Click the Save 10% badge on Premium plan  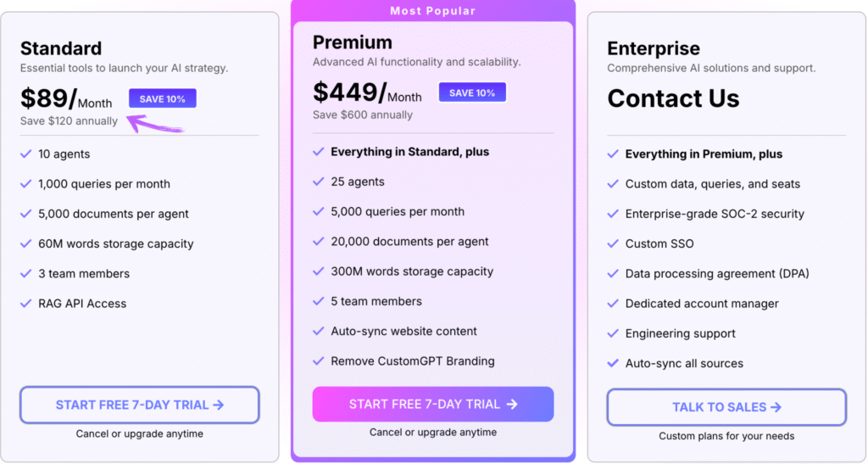point(472,92)
